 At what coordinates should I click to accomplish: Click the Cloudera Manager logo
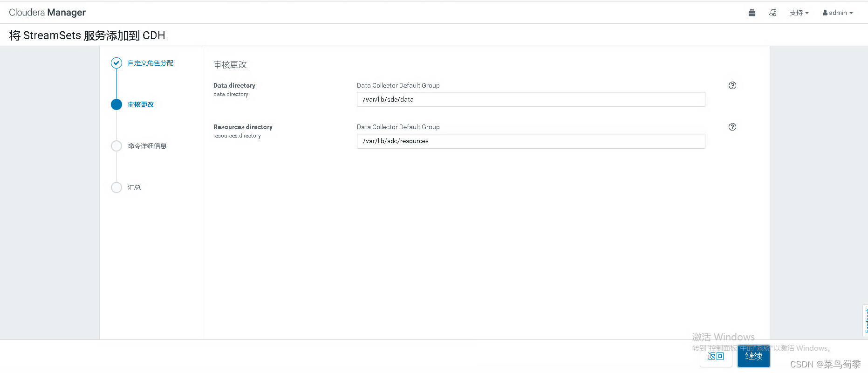(47, 13)
